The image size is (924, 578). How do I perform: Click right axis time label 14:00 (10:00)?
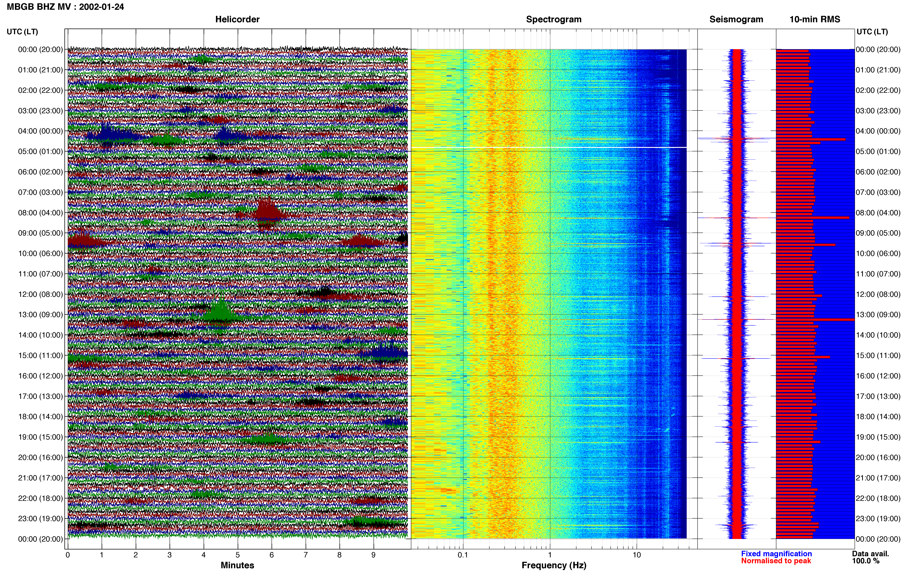[878, 335]
